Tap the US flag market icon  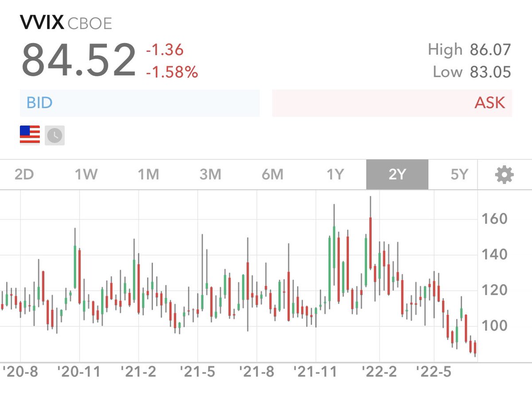(30, 135)
